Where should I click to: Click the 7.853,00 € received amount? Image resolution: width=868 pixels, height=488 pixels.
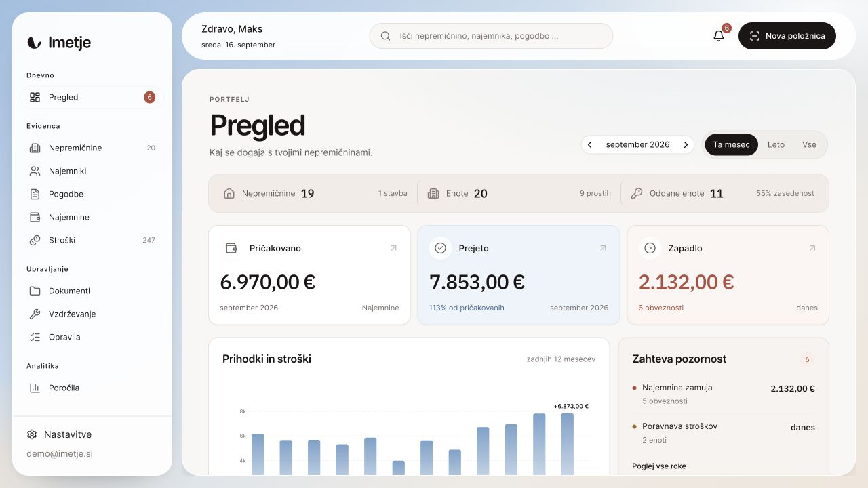click(477, 281)
